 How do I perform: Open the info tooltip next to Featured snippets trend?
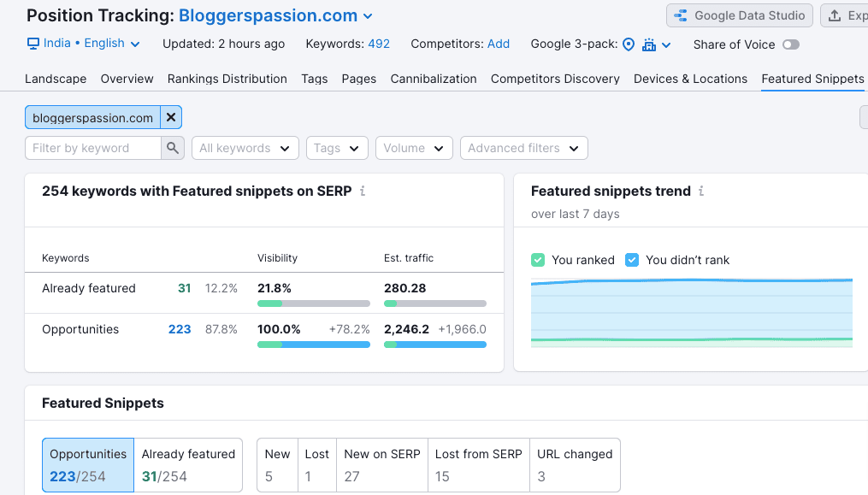coord(700,192)
